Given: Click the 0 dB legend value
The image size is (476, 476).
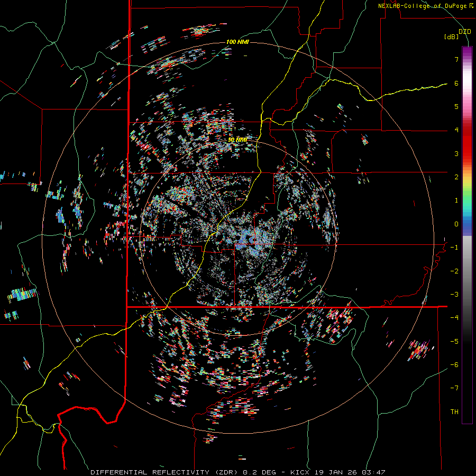Looking at the screenshot, I should tap(456, 224).
